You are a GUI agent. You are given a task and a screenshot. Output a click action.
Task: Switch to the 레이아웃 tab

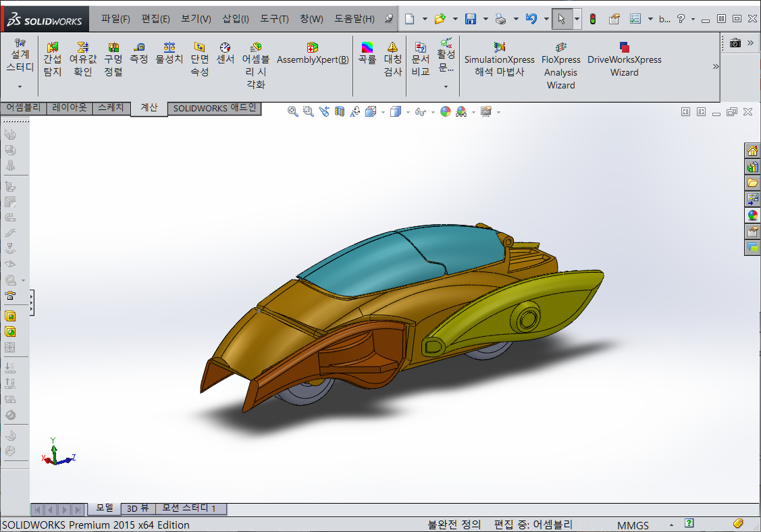[70, 107]
